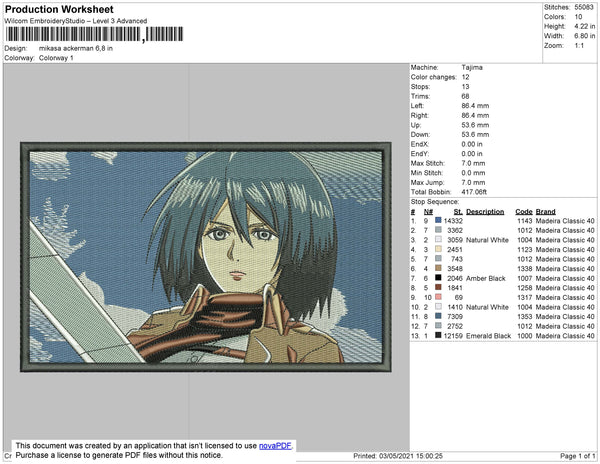Click the Emerald Black description
The width and height of the screenshot is (600, 464).
(488, 335)
